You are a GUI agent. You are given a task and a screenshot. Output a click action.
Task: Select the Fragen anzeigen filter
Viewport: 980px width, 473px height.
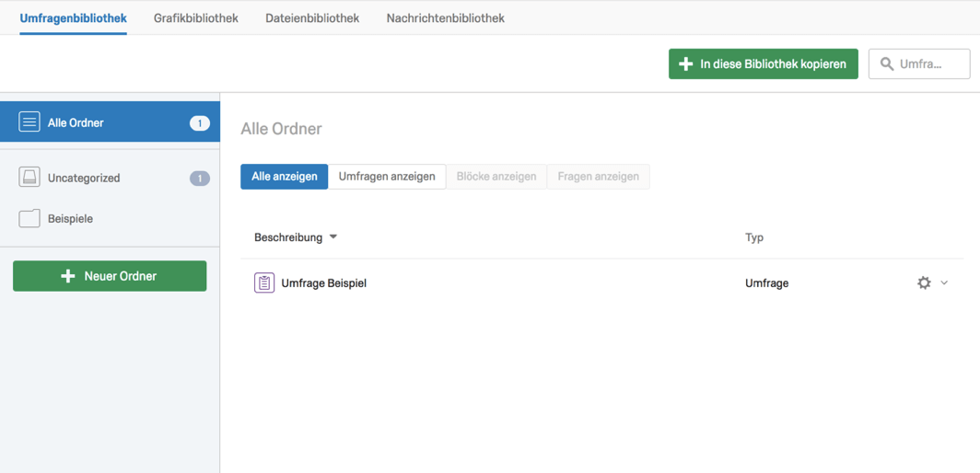click(598, 177)
